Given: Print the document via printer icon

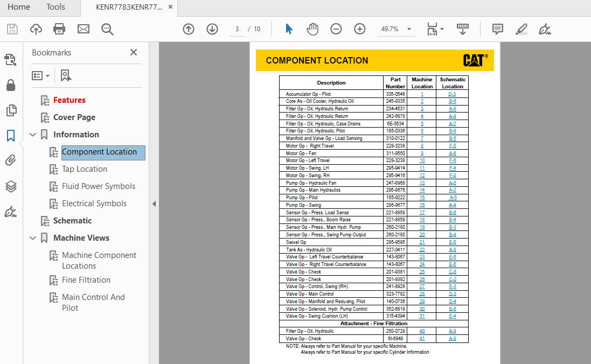Looking at the screenshot, I should click(59, 29).
